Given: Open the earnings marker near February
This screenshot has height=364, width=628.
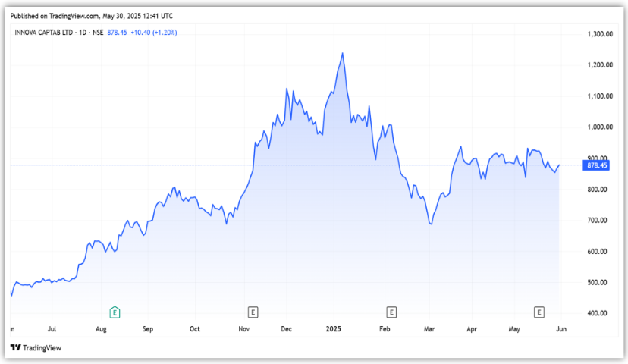Looking at the screenshot, I should tap(391, 312).
